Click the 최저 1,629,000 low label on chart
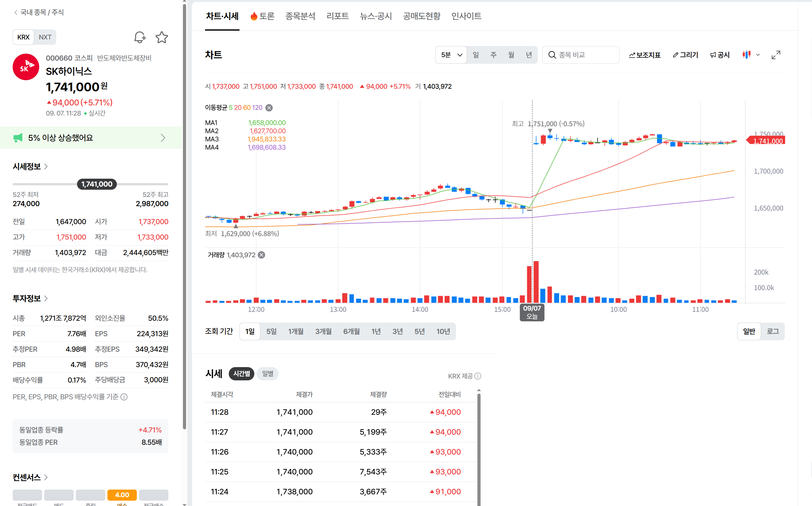 coord(242,234)
